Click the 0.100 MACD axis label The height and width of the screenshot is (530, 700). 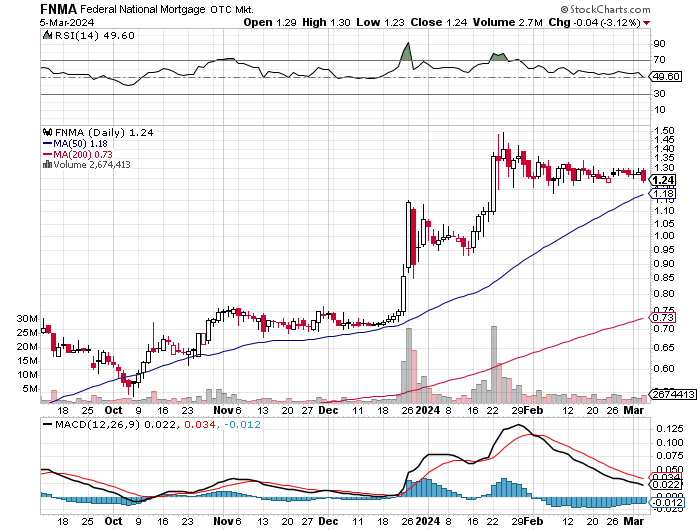click(x=670, y=443)
